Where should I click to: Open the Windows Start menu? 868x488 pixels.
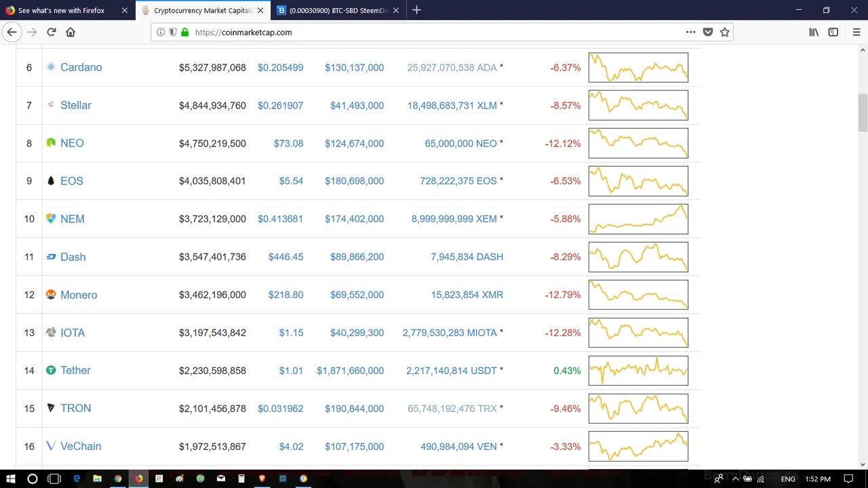tap(10, 479)
